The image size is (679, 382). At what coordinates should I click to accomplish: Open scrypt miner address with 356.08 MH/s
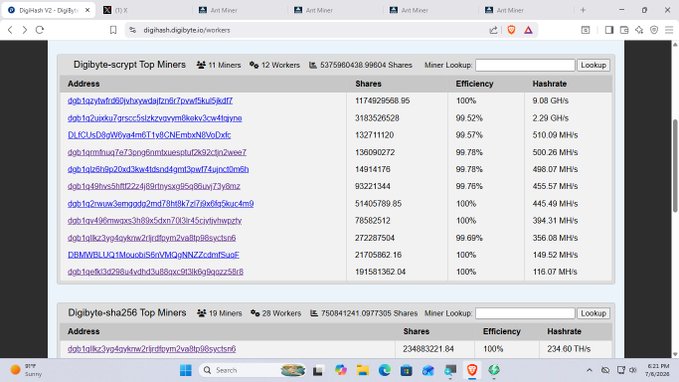coord(152,238)
